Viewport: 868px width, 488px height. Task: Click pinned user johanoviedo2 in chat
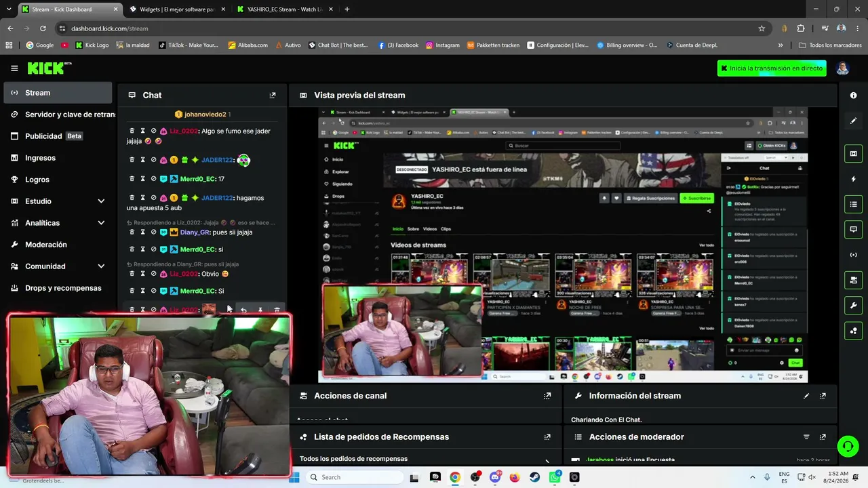pyautogui.click(x=205, y=115)
